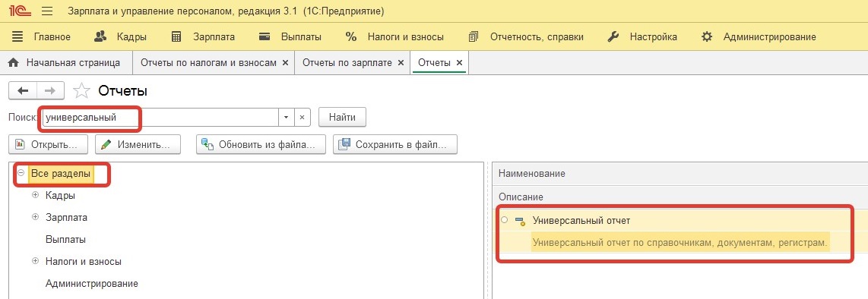The image size is (868, 299).
Task: Collapse the Все разделы tree node
Action: click(x=21, y=173)
